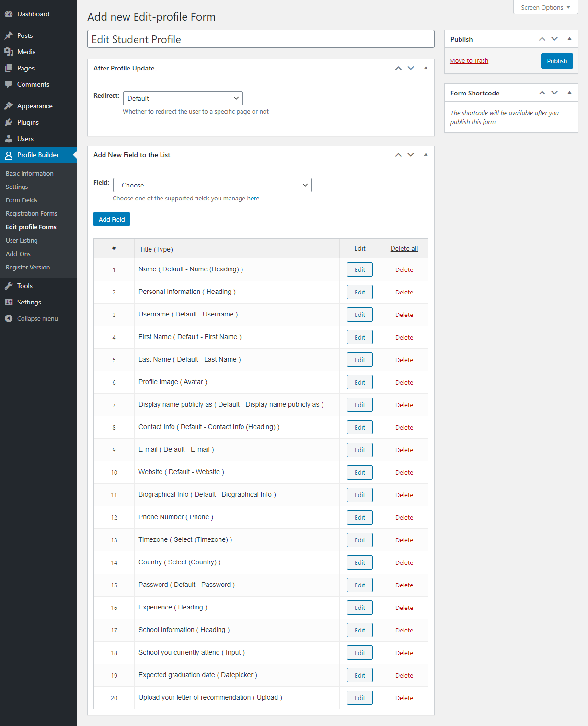Move Publish box up
This screenshot has width=588, height=726.
coord(542,39)
